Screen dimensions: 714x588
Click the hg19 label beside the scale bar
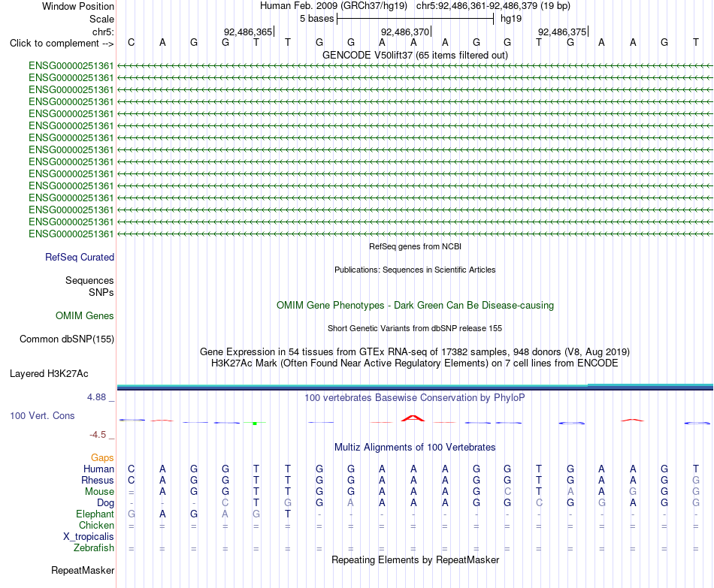[511, 19]
